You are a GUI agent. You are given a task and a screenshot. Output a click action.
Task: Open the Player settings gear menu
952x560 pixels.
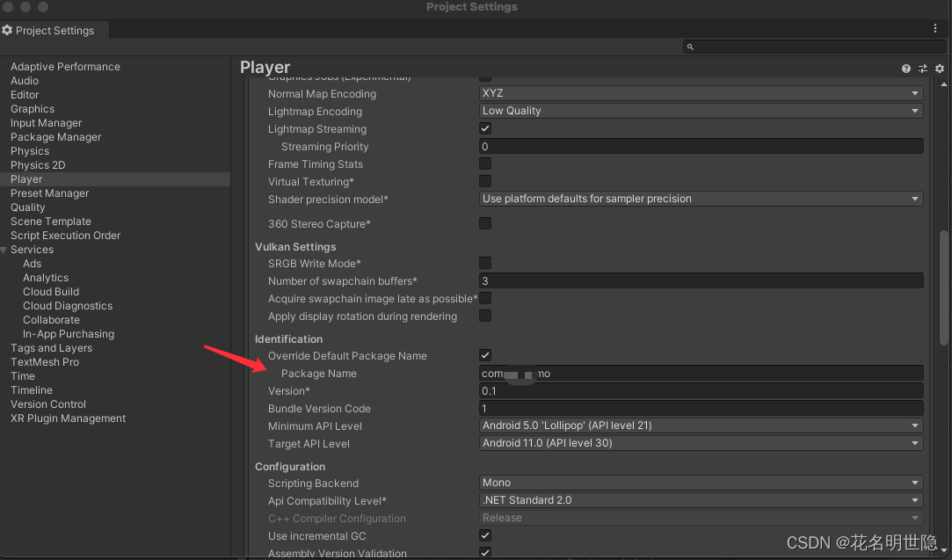(939, 68)
